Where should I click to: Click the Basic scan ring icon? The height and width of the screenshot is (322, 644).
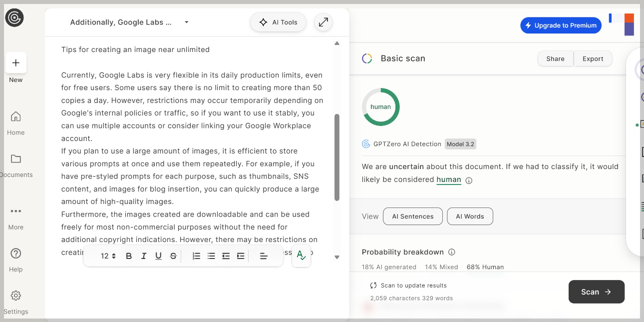click(x=367, y=58)
